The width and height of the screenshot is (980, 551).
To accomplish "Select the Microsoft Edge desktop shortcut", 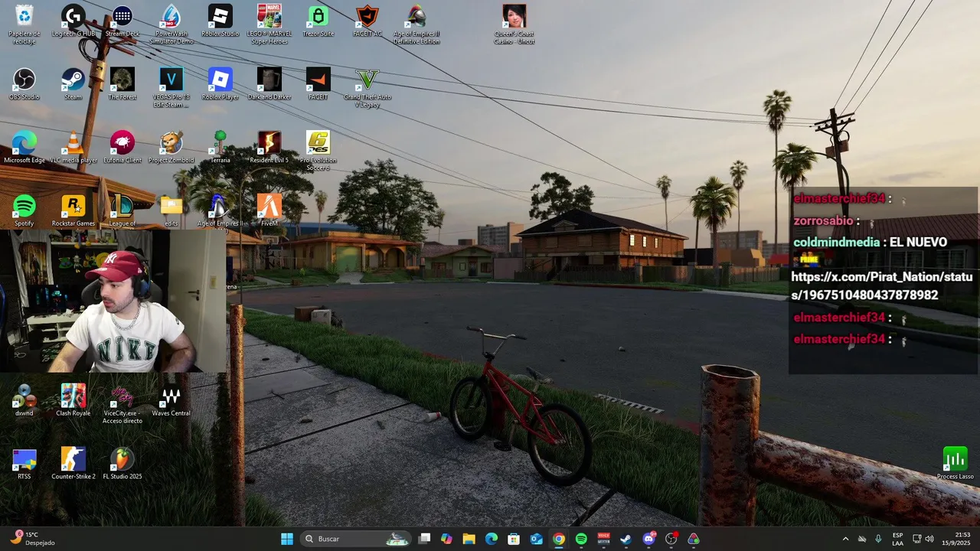I will (x=24, y=147).
